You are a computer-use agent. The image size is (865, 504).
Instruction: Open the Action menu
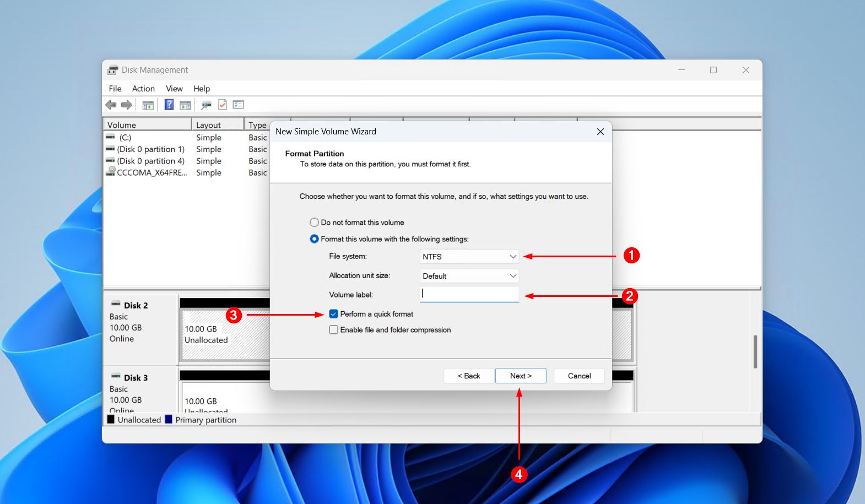tap(143, 89)
